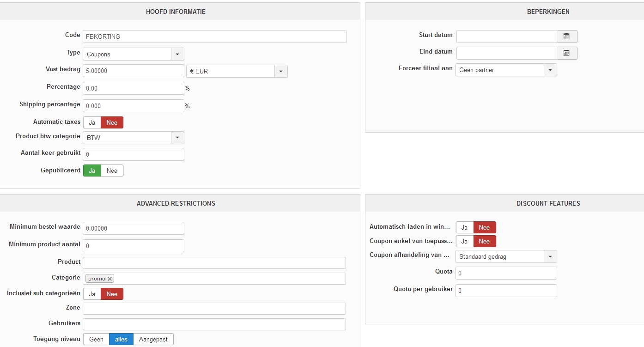Set Automatic taxes to Ja
This screenshot has height=347, width=644.
[x=92, y=122]
